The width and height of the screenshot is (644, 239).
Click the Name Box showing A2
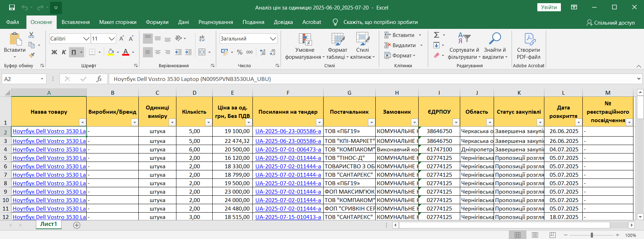tap(21, 79)
